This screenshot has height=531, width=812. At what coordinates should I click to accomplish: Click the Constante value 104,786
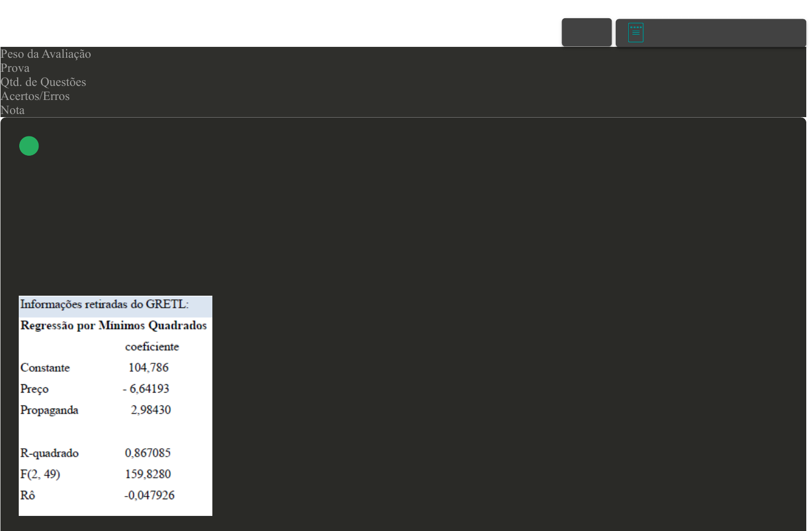coord(148,368)
